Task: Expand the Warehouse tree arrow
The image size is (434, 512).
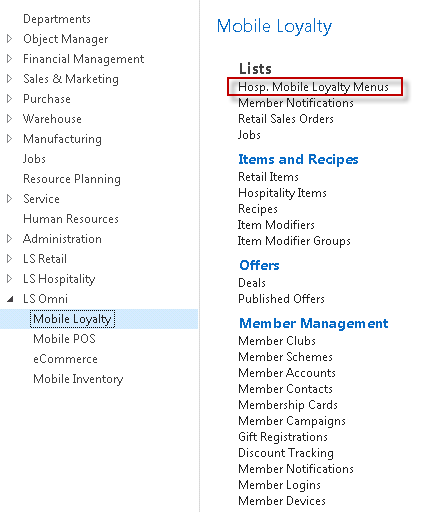Action: click(x=9, y=119)
